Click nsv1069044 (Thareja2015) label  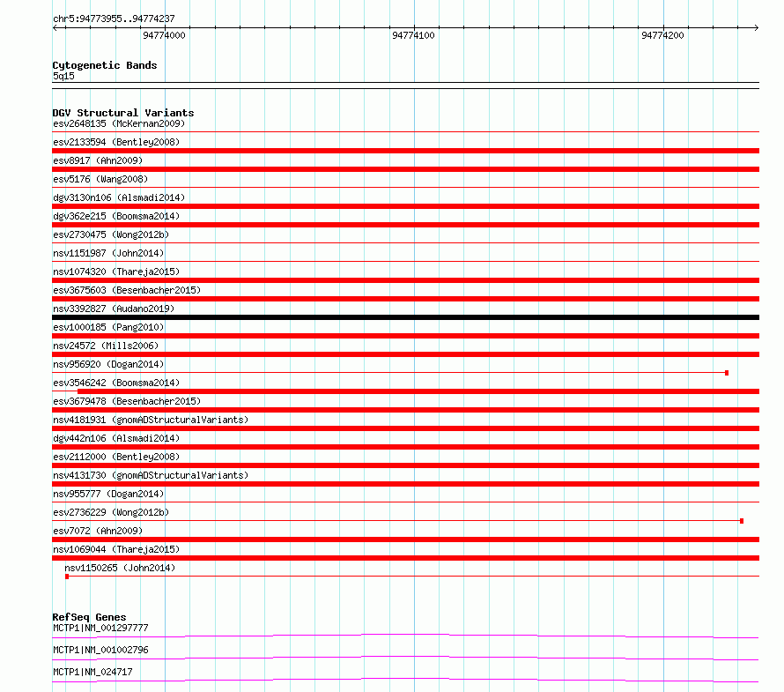pyautogui.click(x=116, y=549)
